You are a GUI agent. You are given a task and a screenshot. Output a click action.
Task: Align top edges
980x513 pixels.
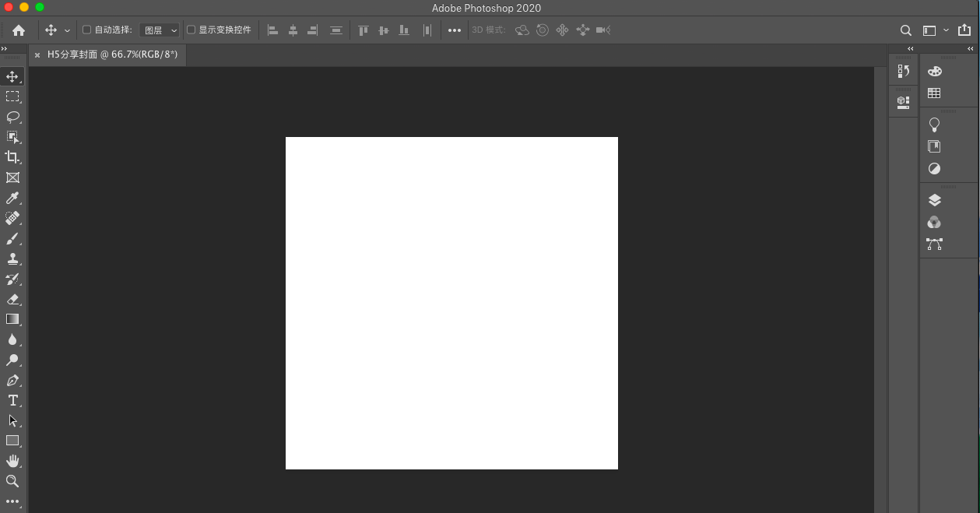[363, 30]
